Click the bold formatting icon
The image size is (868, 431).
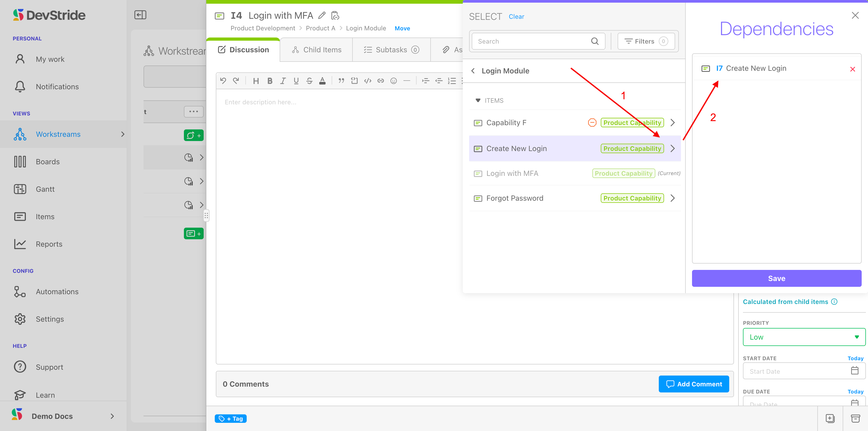[270, 81]
